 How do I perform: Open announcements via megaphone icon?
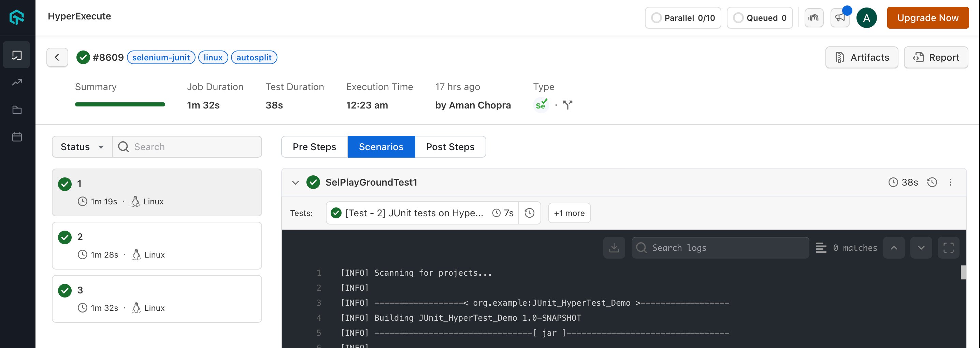coord(840,17)
